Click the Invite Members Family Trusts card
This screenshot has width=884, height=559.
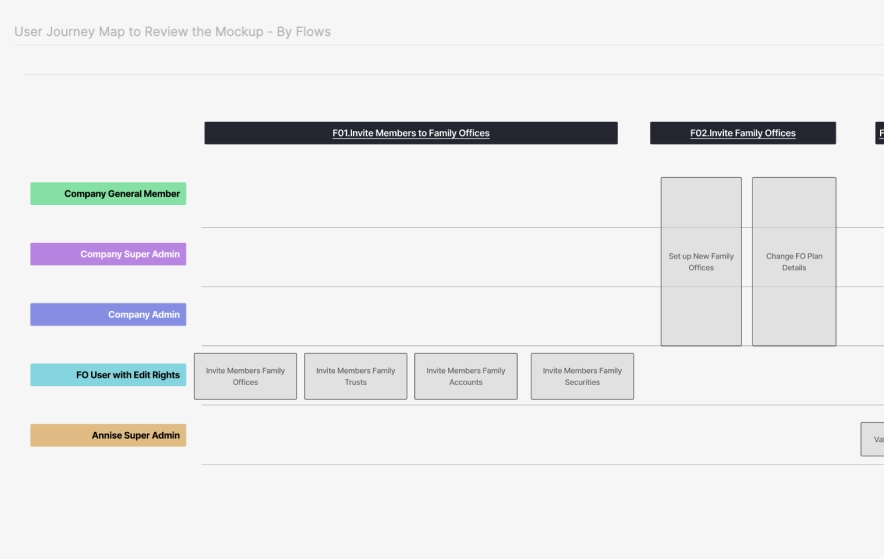click(355, 376)
